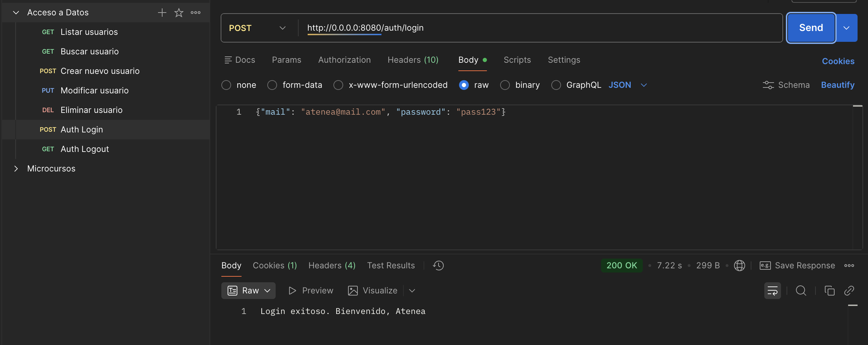Click the 'Login exitoso' response text

[342, 312]
